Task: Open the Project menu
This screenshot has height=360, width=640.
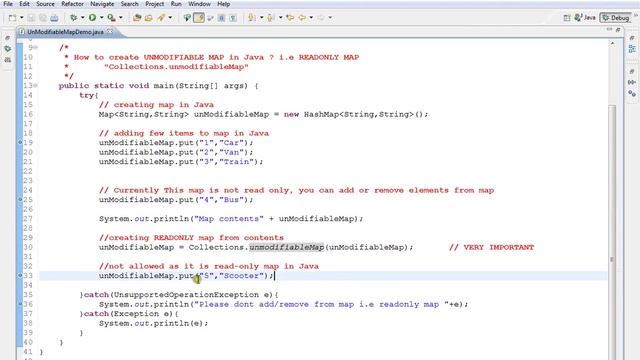Action: click(155, 4)
